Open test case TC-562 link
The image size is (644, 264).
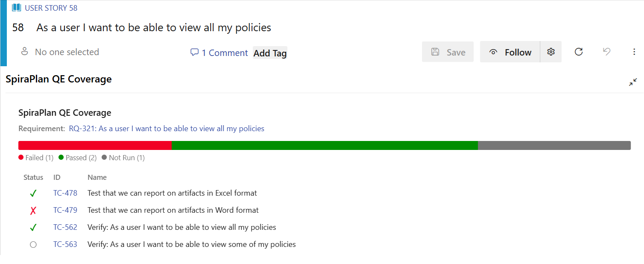(x=65, y=227)
